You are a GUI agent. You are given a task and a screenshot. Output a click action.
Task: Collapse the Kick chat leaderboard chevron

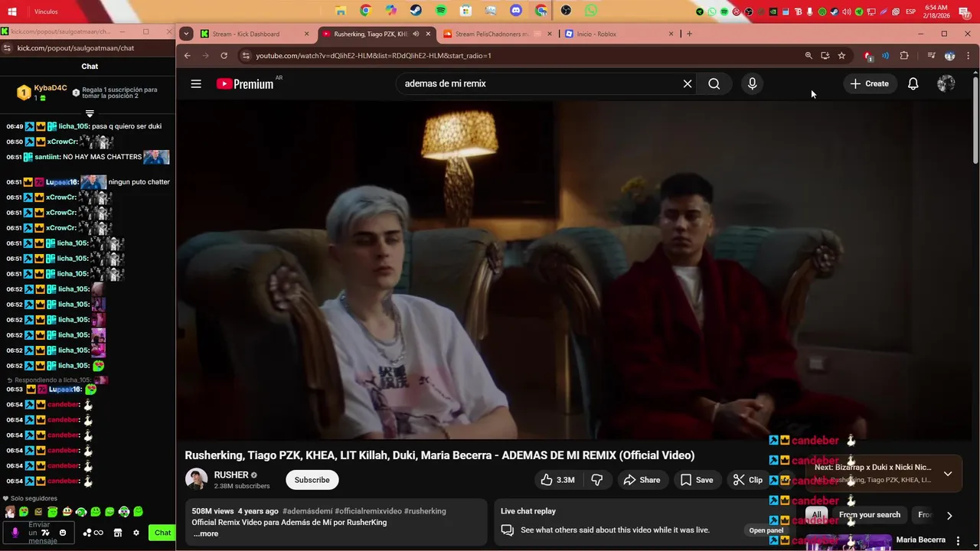(x=90, y=113)
